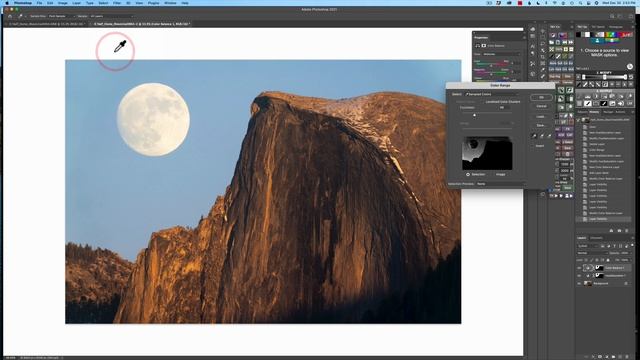Click the Save button in Color Range

pyautogui.click(x=540, y=125)
